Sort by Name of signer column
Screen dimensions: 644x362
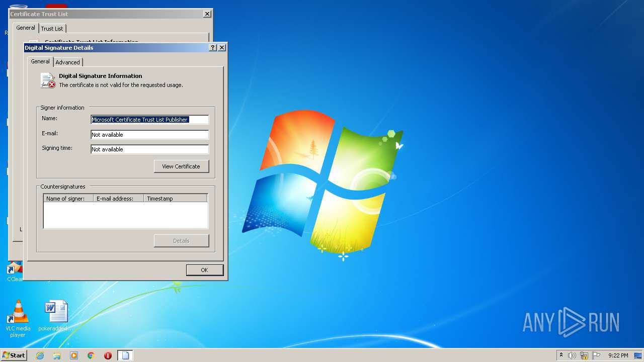point(68,199)
